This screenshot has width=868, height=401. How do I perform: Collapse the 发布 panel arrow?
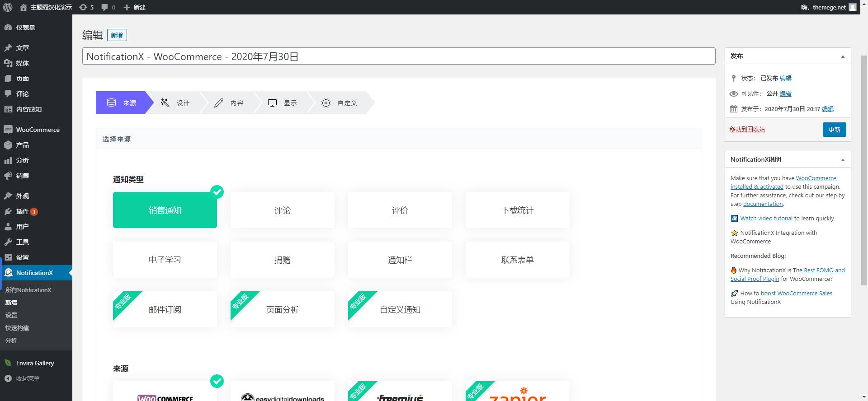tap(843, 56)
